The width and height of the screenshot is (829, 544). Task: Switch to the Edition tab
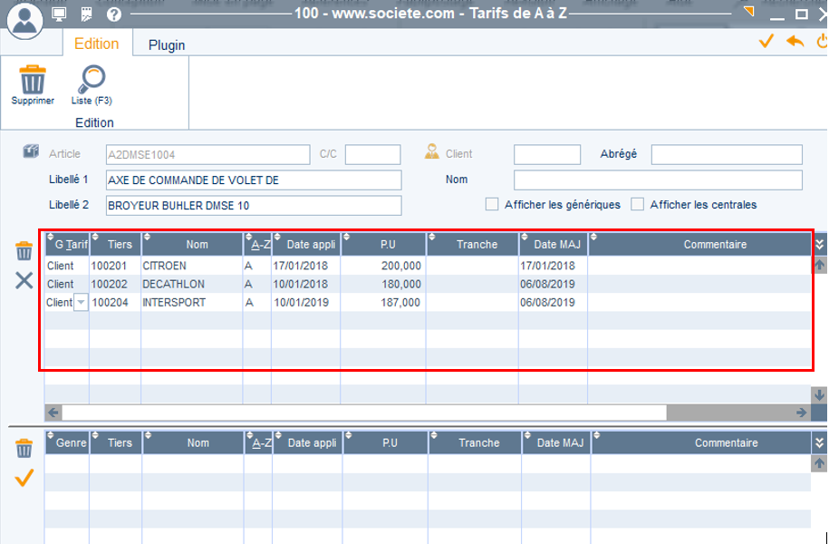pos(96,44)
